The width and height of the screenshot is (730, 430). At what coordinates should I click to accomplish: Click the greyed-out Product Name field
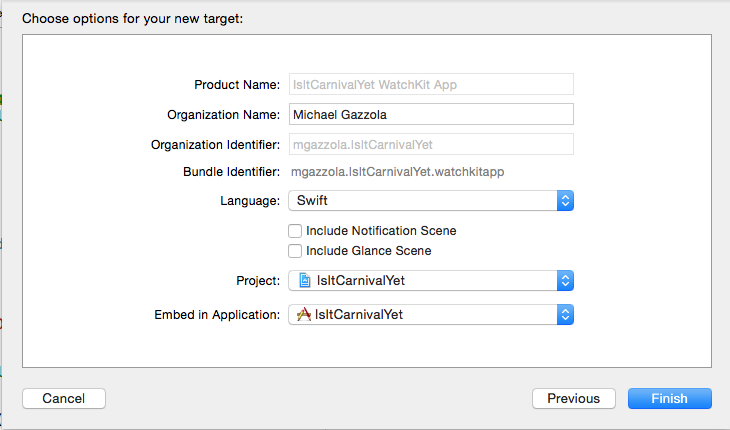coord(430,85)
